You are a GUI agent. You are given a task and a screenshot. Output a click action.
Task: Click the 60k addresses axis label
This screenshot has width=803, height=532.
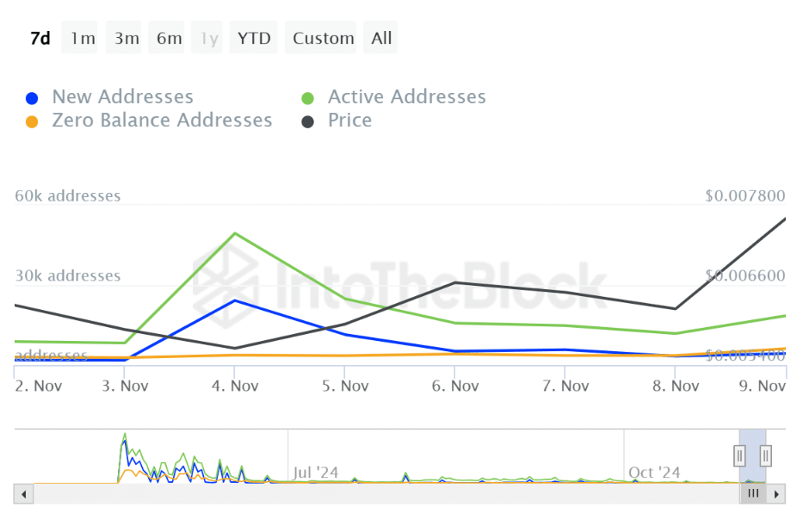(x=68, y=195)
